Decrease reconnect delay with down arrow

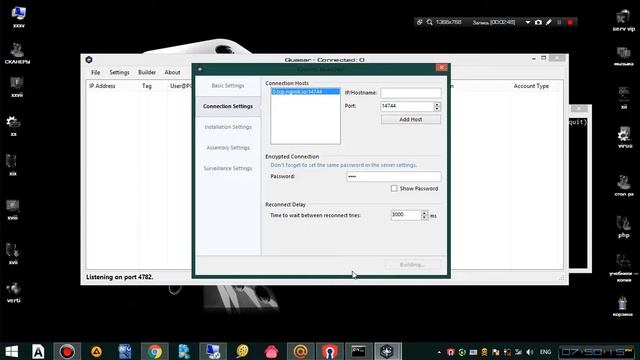point(424,218)
